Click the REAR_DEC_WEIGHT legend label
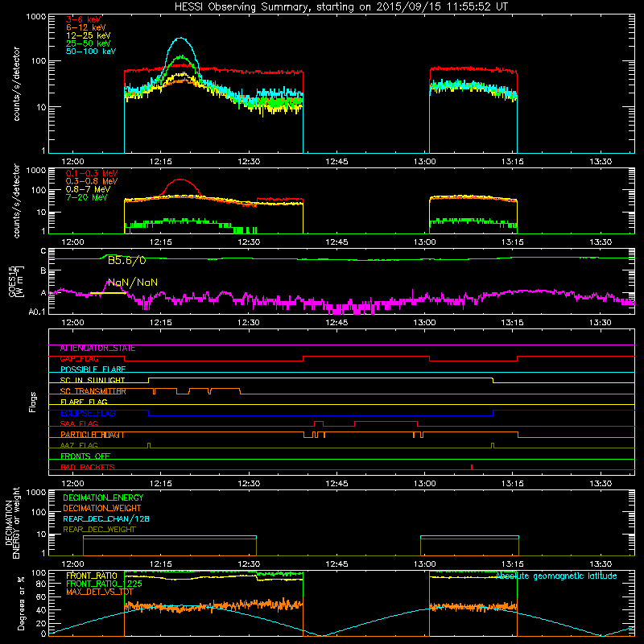 [x=99, y=530]
